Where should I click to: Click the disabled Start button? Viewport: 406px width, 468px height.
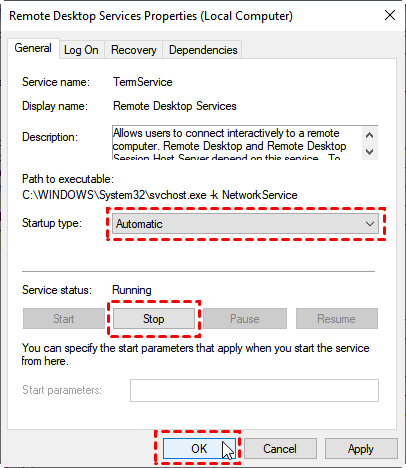[x=64, y=319]
